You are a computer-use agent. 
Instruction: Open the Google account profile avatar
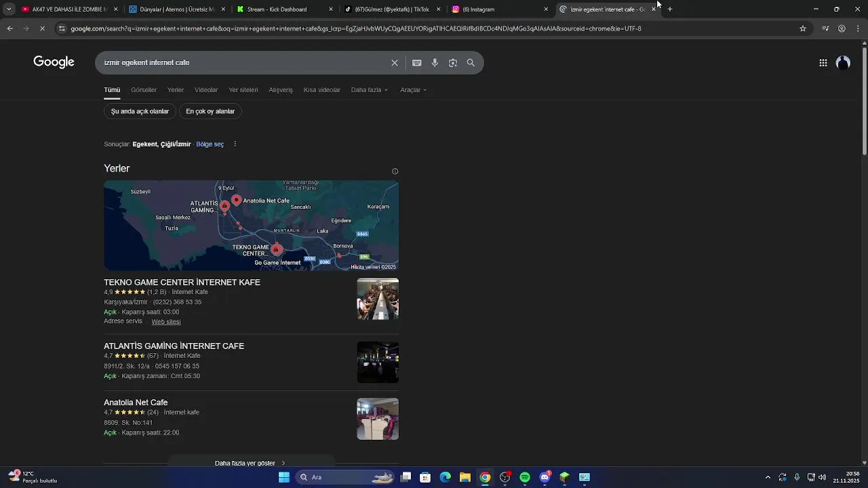(x=843, y=62)
